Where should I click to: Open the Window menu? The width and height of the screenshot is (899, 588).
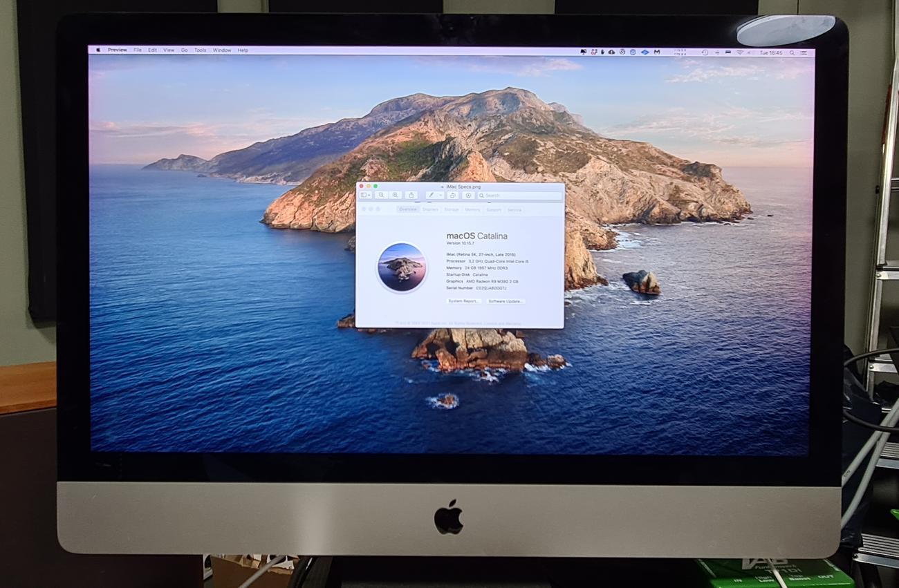222,50
